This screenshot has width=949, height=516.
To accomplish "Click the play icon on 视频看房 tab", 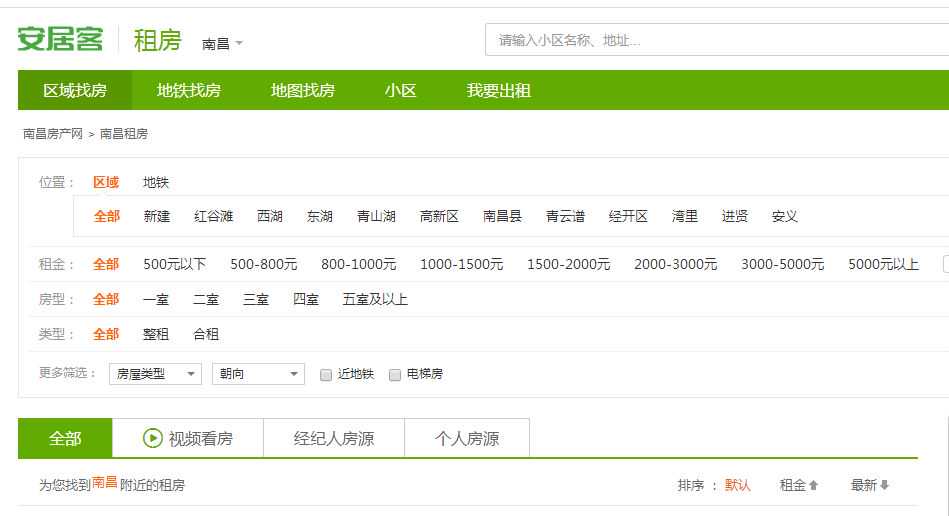I will pos(152,438).
